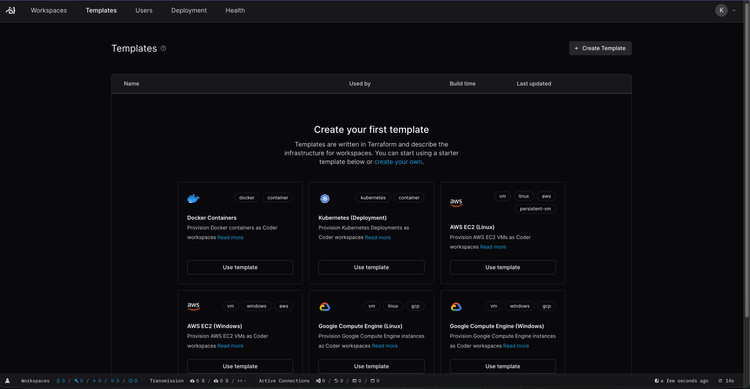Click the Coder logo in the navbar

pos(11,10)
